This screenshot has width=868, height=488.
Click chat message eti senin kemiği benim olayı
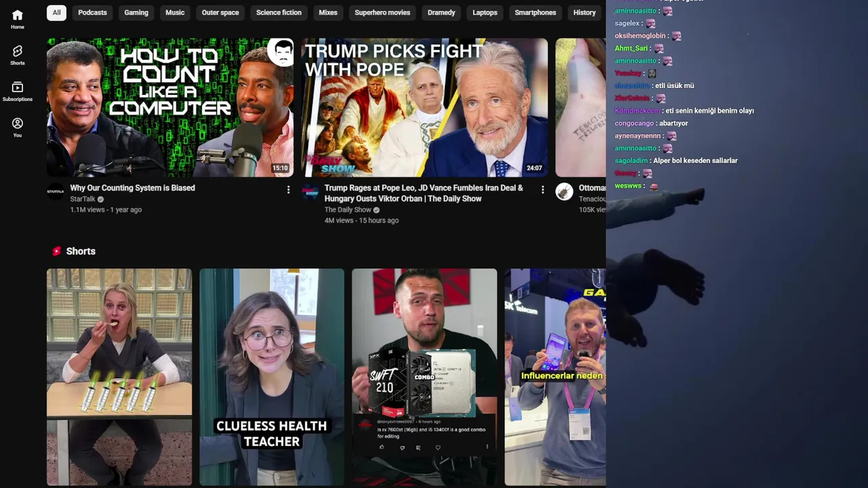(709, 110)
